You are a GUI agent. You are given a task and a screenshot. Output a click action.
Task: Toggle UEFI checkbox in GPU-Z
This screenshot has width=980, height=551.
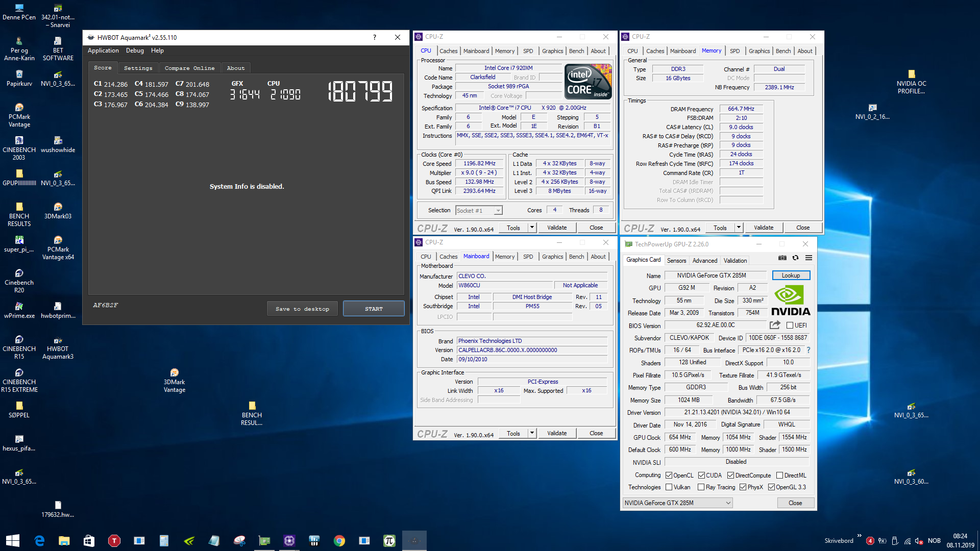pyautogui.click(x=790, y=325)
